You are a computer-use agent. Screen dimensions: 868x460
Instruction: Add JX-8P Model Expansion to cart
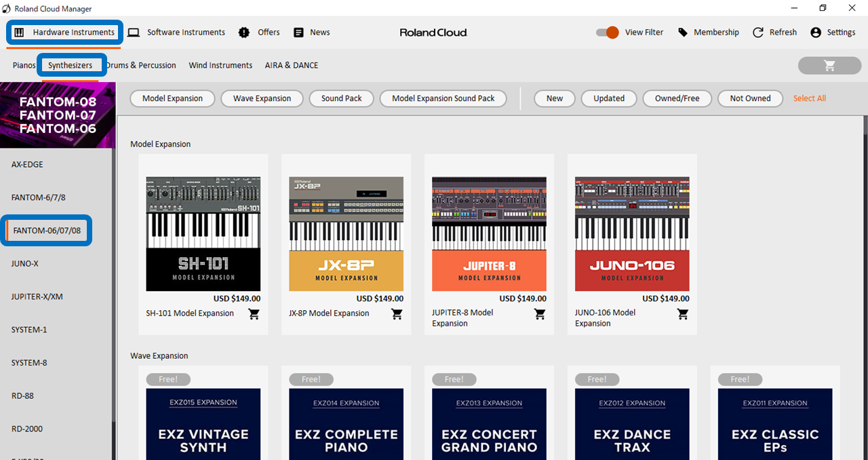tap(397, 314)
